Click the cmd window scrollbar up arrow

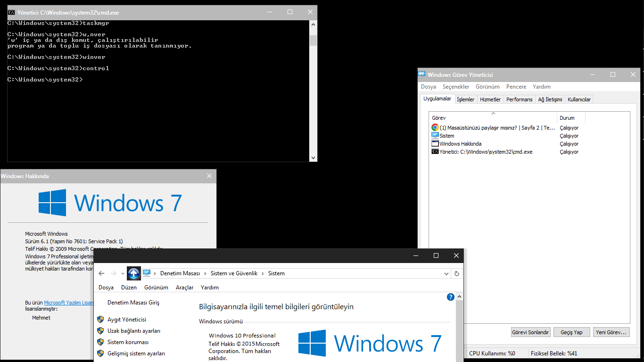point(313,24)
